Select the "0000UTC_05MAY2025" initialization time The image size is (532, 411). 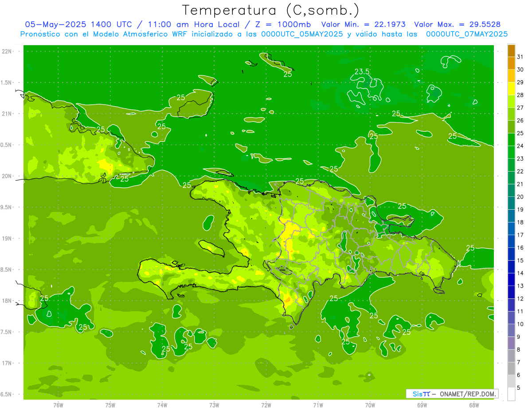tap(302, 34)
